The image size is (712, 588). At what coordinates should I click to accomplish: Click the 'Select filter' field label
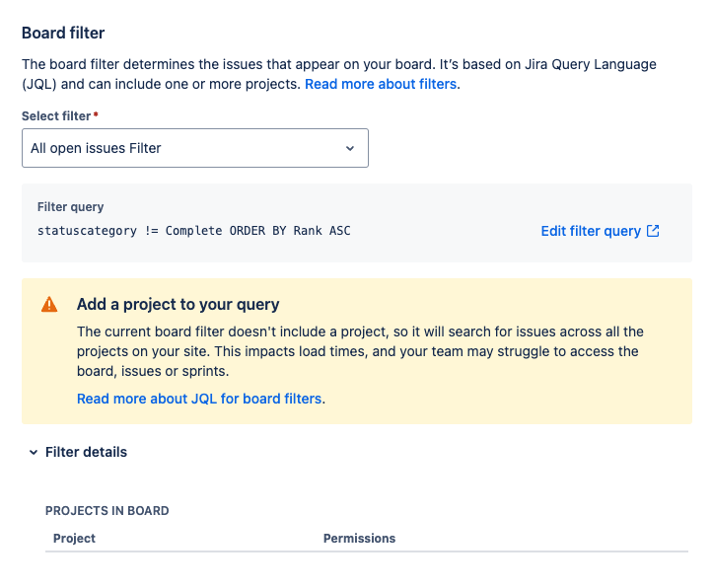55,115
